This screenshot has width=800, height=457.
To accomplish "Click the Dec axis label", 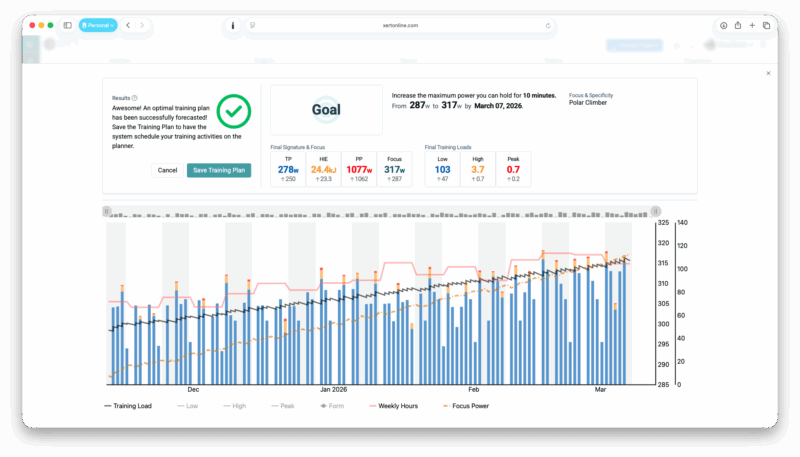I will pyautogui.click(x=193, y=390).
